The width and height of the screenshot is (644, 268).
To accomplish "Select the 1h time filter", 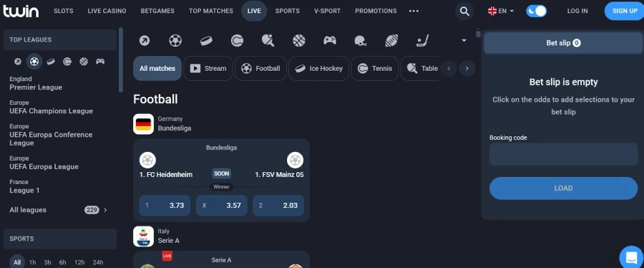I will 32,262.
